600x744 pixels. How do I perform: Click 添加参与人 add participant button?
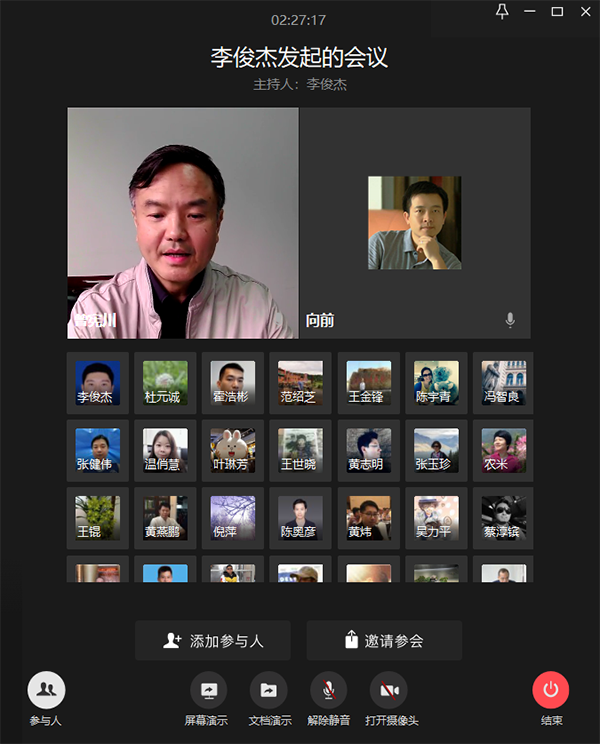tap(213, 641)
